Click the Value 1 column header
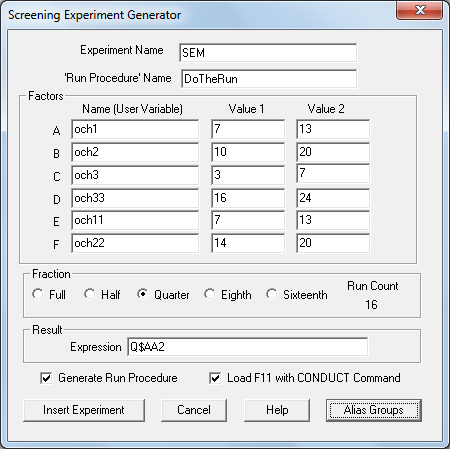The height and width of the screenshot is (449, 450). tap(246, 109)
